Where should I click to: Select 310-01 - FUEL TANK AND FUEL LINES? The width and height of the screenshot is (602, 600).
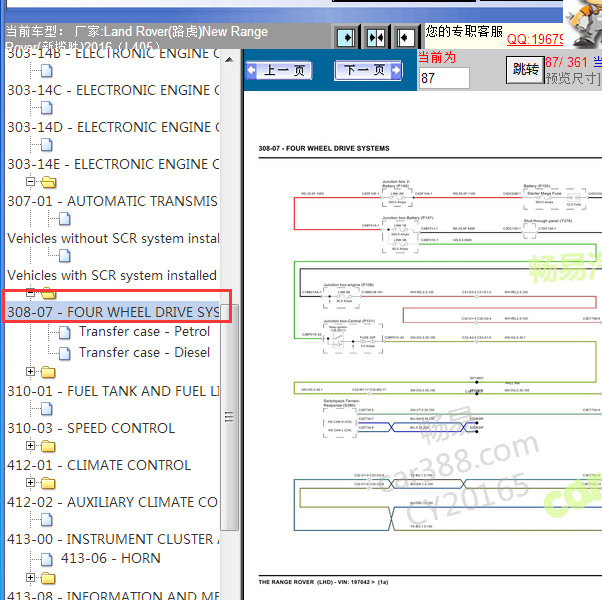click(x=114, y=391)
